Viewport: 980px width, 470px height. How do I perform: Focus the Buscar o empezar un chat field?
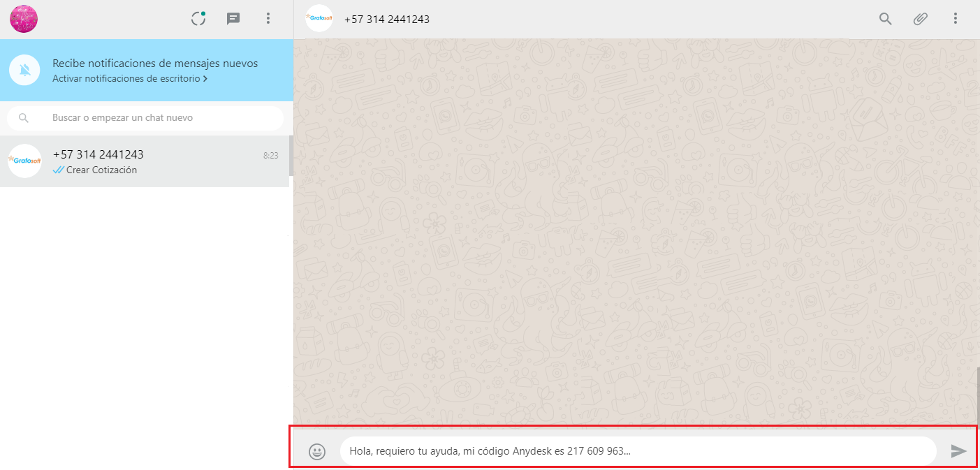click(x=161, y=118)
